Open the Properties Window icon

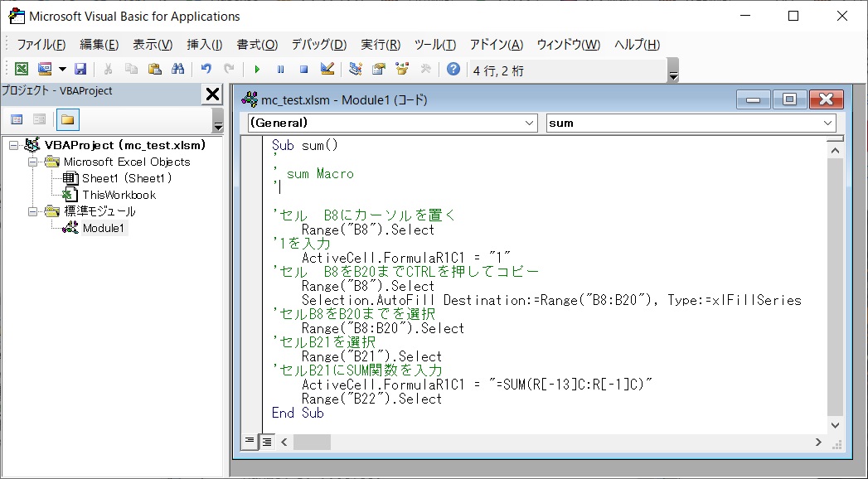click(x=379, y=69)
